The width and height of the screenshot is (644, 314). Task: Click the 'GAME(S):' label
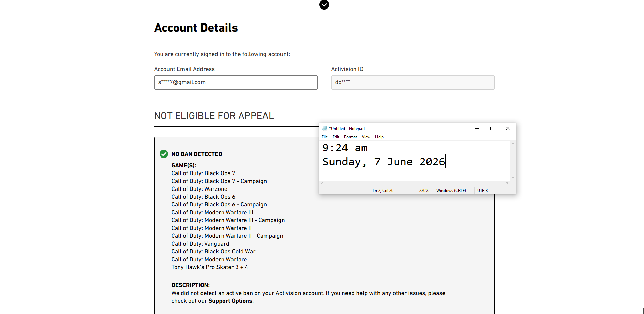click(x=184, y=165)
